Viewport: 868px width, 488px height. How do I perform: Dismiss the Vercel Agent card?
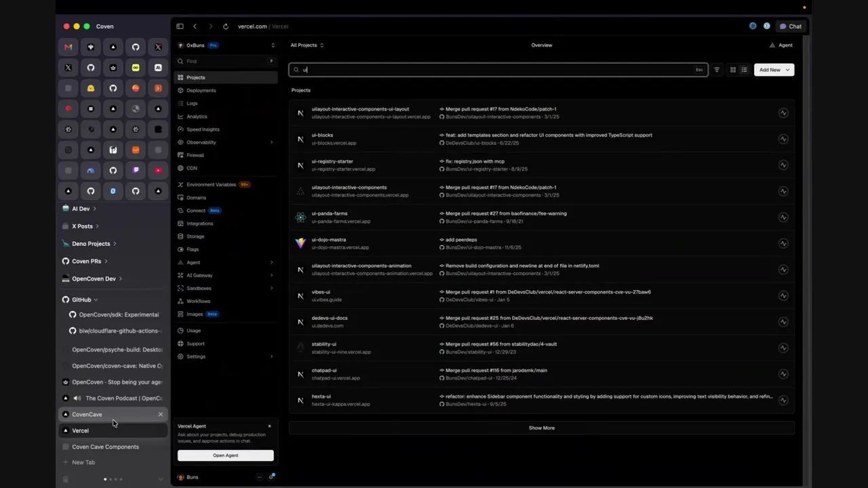269,426
